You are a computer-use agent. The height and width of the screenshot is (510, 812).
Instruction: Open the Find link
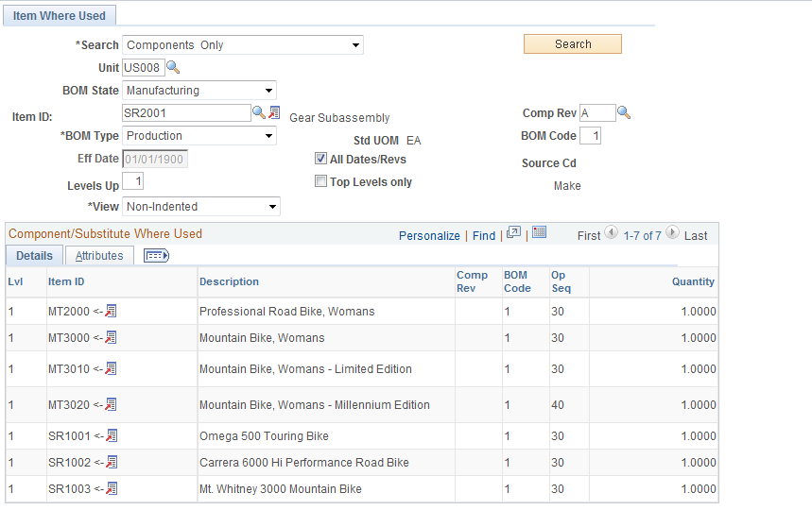(484, 236)
